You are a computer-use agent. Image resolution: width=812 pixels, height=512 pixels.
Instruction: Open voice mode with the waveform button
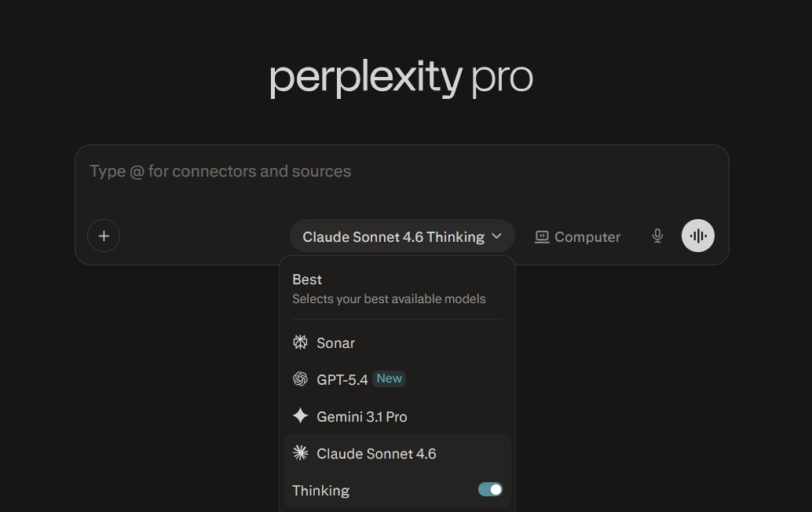pos(697,236)
